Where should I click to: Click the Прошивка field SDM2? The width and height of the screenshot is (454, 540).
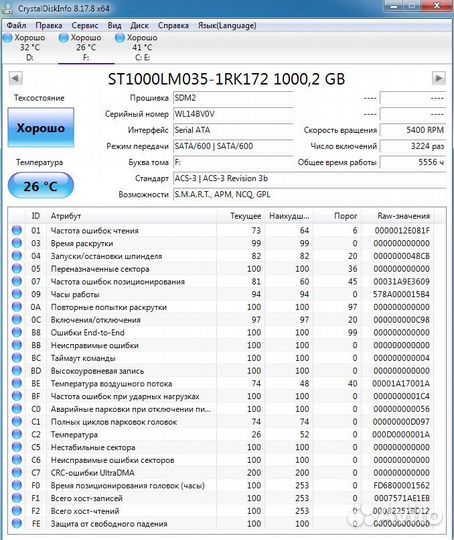point(233,98)
